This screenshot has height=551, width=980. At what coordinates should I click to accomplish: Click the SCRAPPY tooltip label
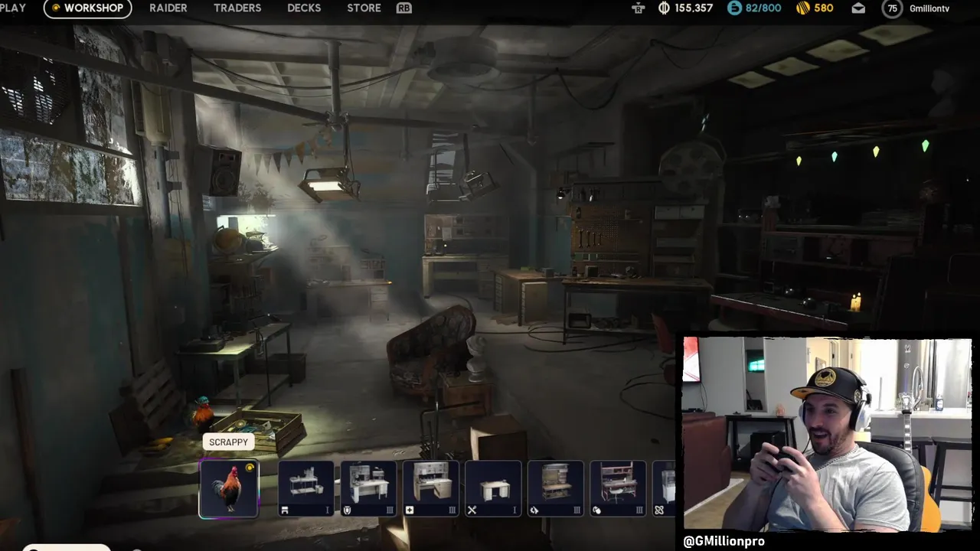(x=228, y=442)
